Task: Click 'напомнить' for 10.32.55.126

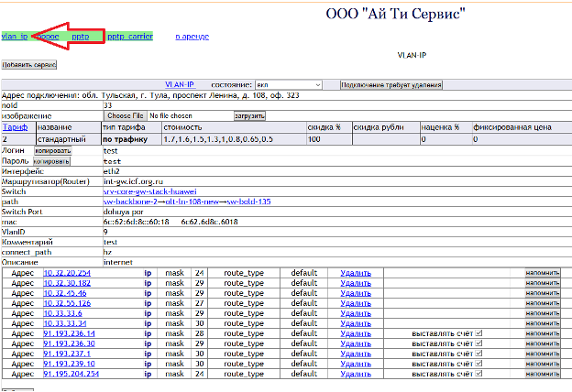Action: [x=543, y=303]
